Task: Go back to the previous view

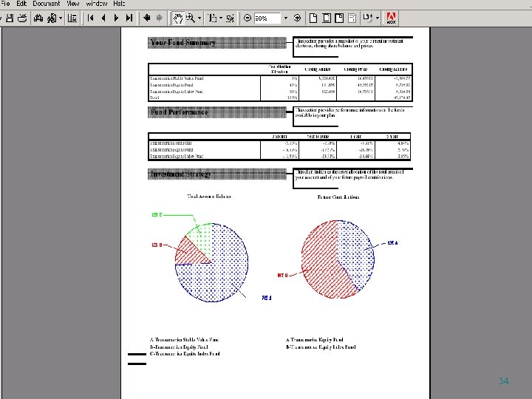Action: (146, 18)
